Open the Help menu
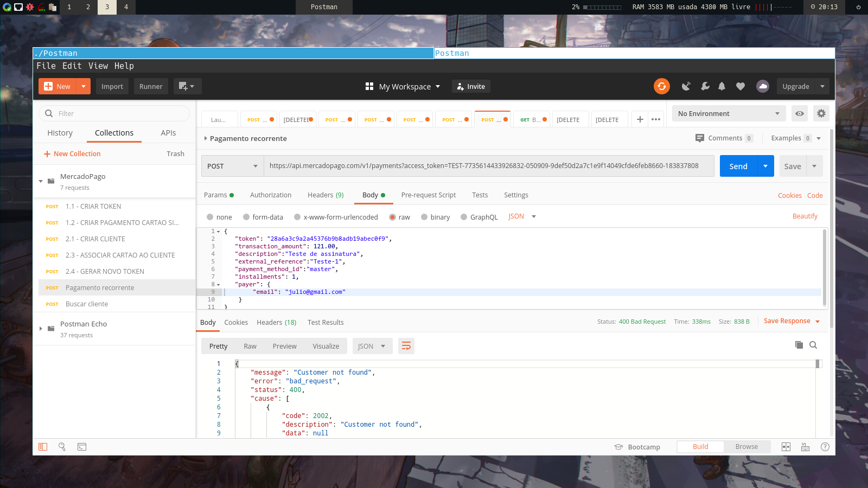This screenshot has width=868, height=488. [124, 66]
